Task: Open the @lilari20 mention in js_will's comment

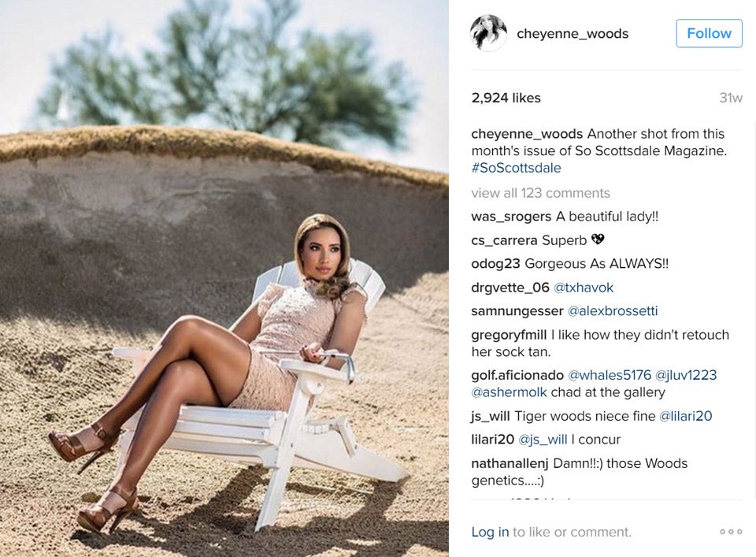Action: (x=685, y=416)
